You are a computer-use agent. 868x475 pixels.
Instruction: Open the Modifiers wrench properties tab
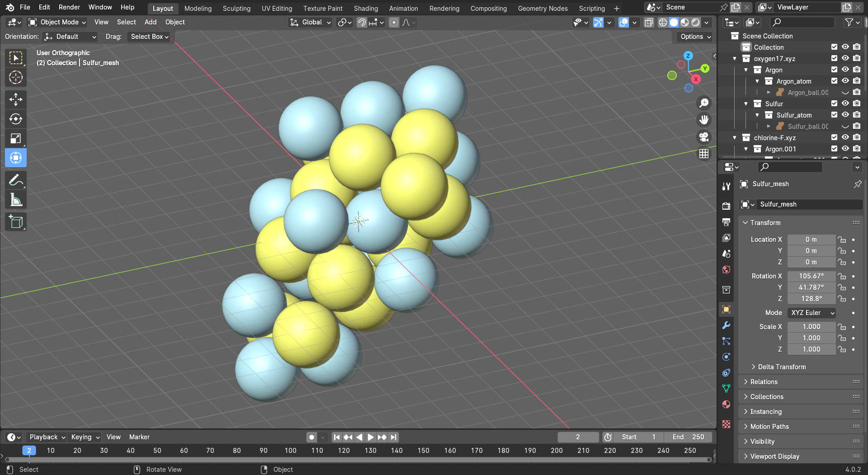(726, 325)
